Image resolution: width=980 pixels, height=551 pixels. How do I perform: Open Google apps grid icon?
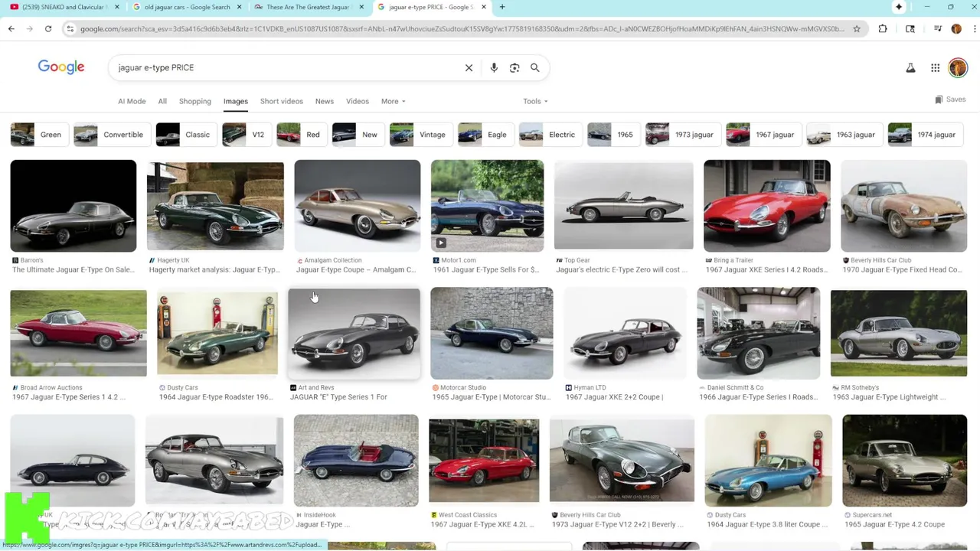[x=935, y=68]
